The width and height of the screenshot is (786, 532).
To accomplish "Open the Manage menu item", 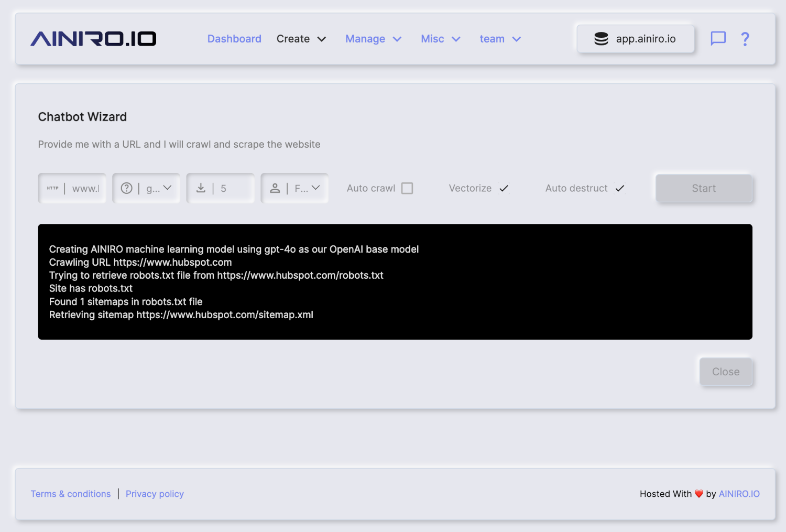I will pyautogui.click(x=365, y=39).
